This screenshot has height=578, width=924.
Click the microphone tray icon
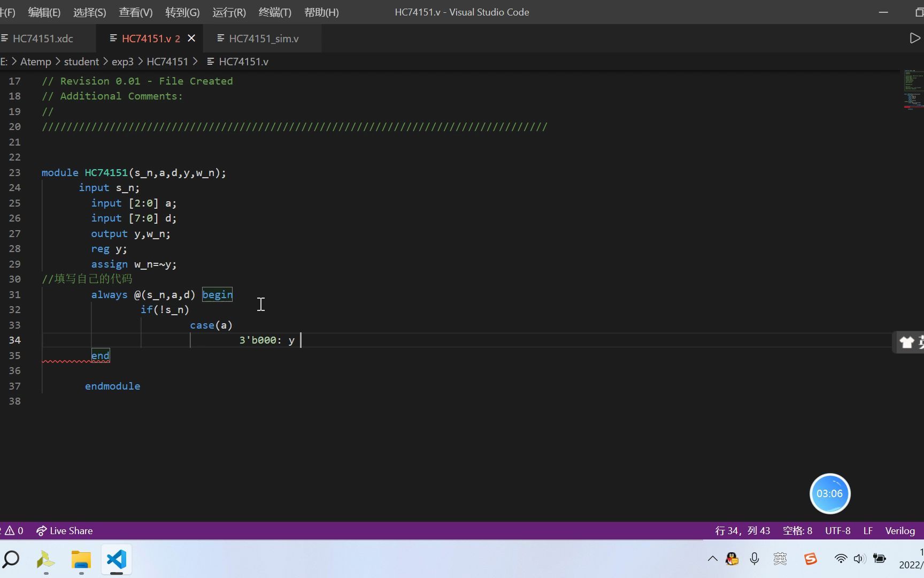pyautogui.click(x=754, y=559)
